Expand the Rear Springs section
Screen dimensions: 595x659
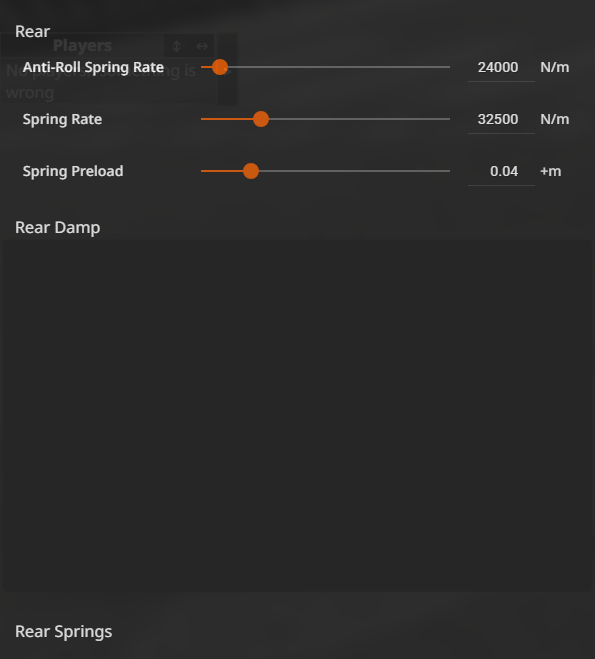coord(63,632)
